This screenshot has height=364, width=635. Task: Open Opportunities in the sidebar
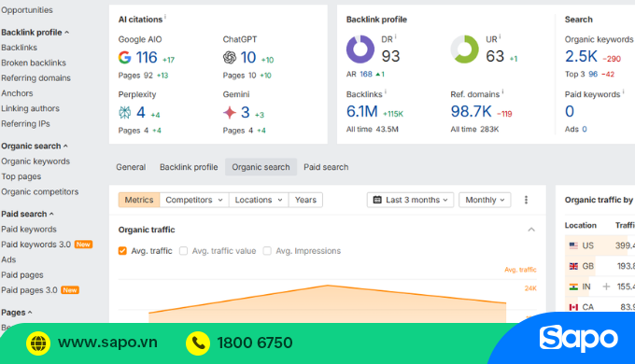(27, 10)
